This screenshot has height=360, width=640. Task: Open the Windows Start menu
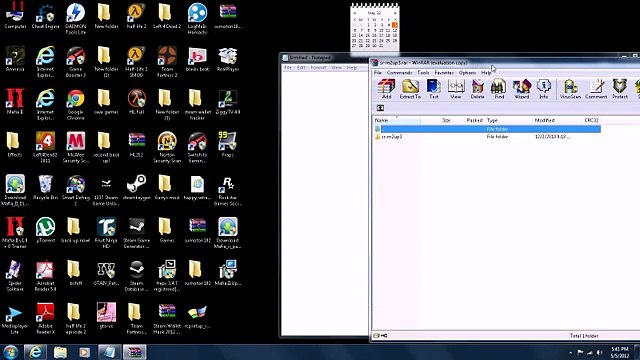point(11,352)
